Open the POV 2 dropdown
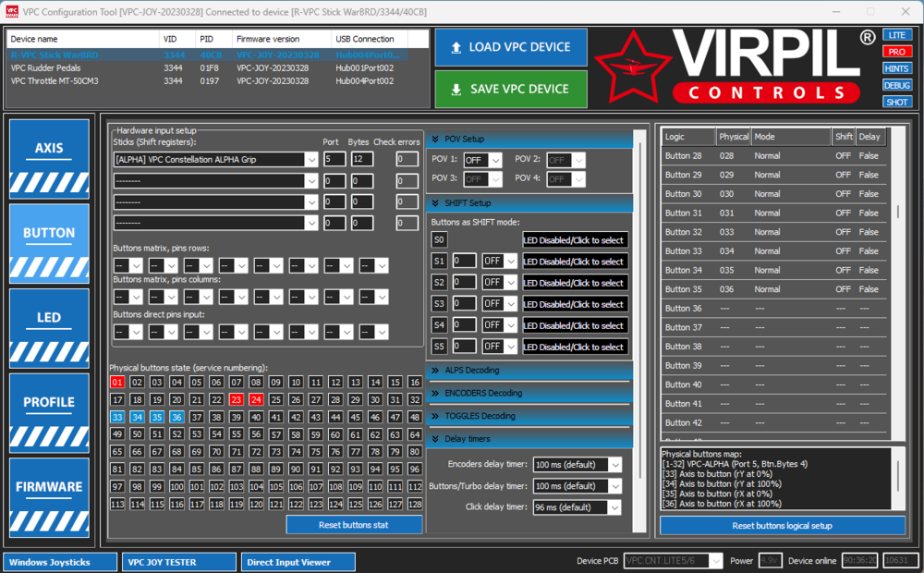This screenshot has width=924, height=573. tap(565, 160)
